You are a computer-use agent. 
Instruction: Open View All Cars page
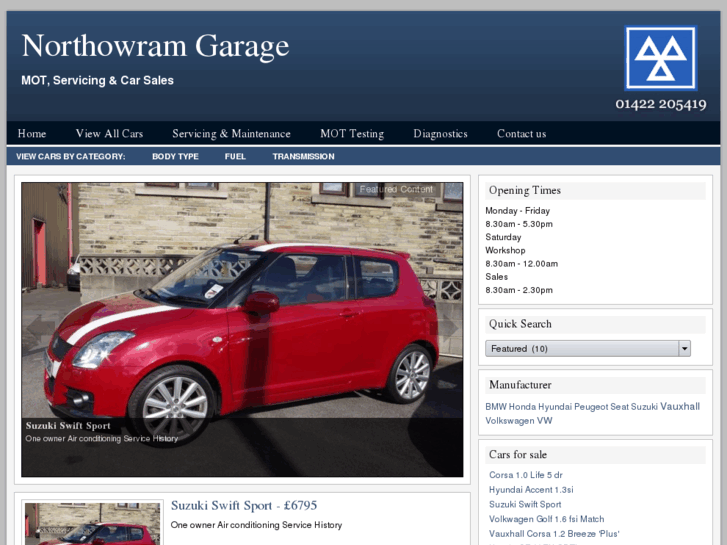[x=109, y=134]
